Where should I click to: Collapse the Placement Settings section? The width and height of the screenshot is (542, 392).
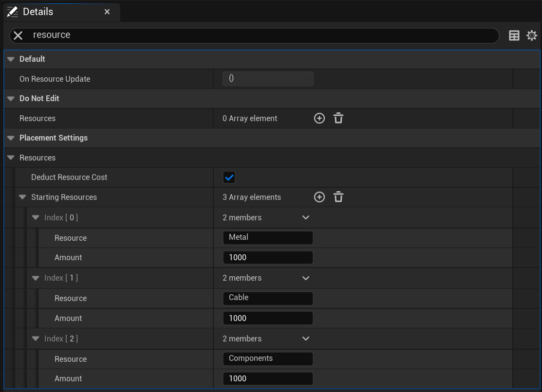pos(11,138)
